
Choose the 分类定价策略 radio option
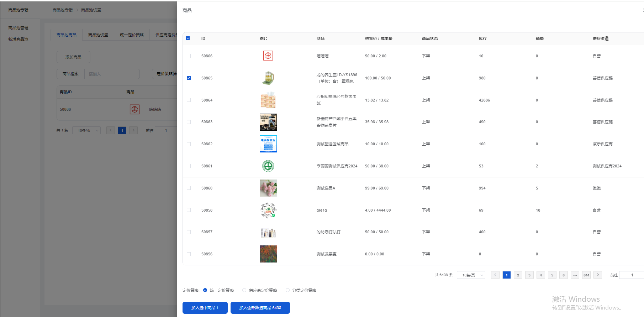coord(287,290)
